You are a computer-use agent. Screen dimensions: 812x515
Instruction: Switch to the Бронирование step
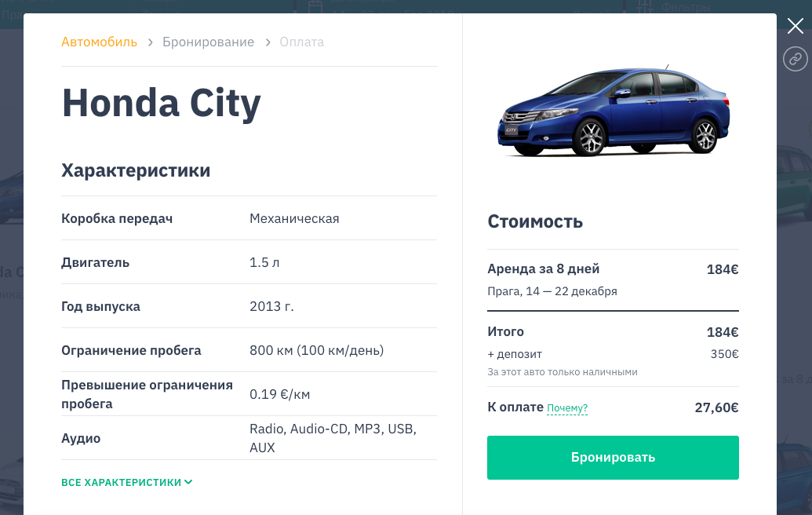(208, 42)
